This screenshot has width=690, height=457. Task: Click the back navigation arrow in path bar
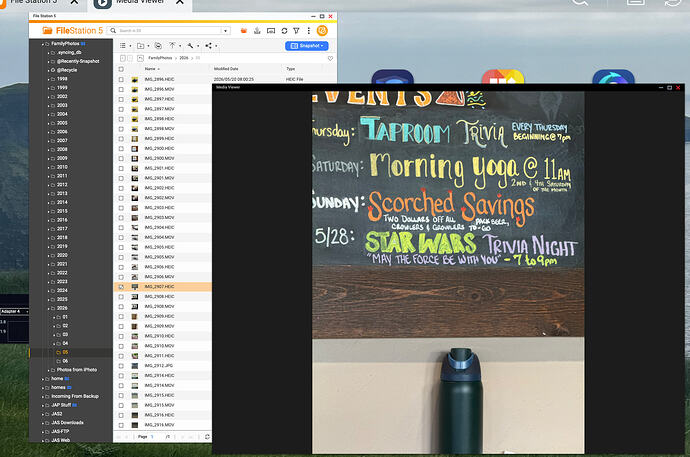pyautogui.click(x=123, y=58)
